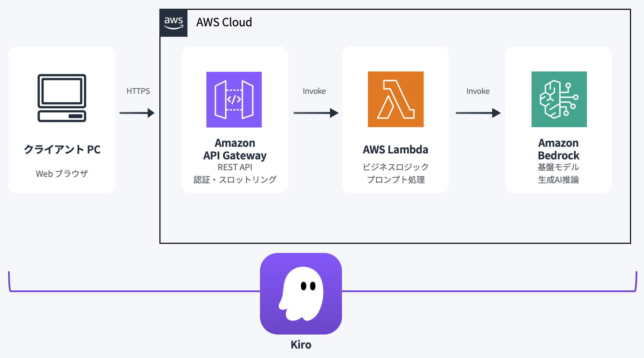
Task: Click the "AWS Cloud" title text
Action: pos(224,22)
